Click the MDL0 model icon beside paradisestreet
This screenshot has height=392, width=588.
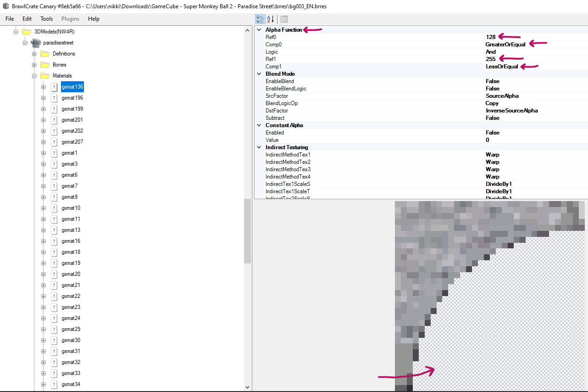tap(36, 43)
